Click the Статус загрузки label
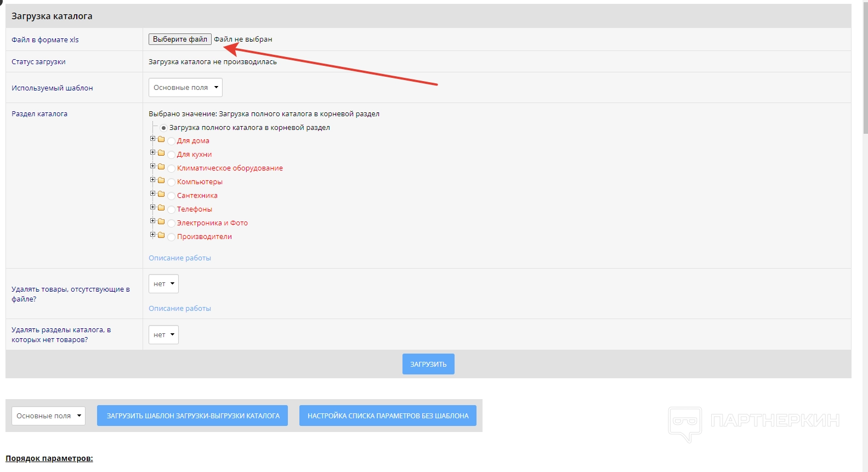Viewport: 868px width, 472px height. 38,62
